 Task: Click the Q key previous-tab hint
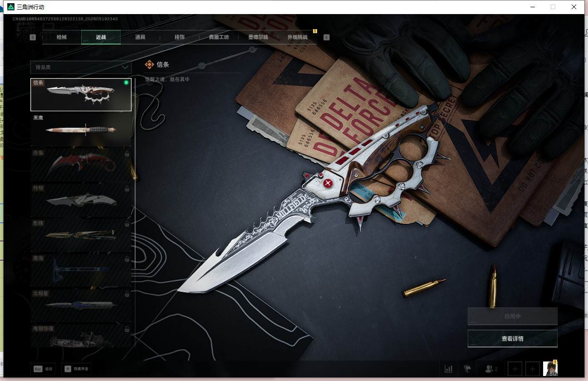tap(33, 37)
